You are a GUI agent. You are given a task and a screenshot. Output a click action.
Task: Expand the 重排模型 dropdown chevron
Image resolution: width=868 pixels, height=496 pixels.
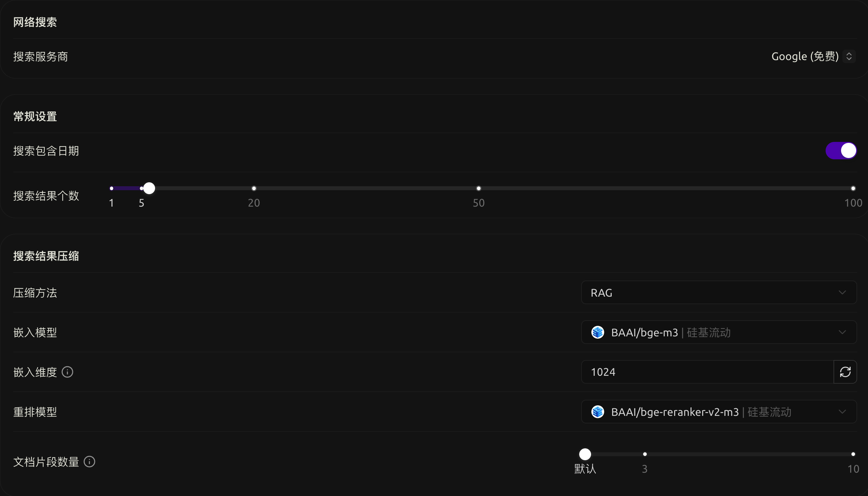coord(842,412)
